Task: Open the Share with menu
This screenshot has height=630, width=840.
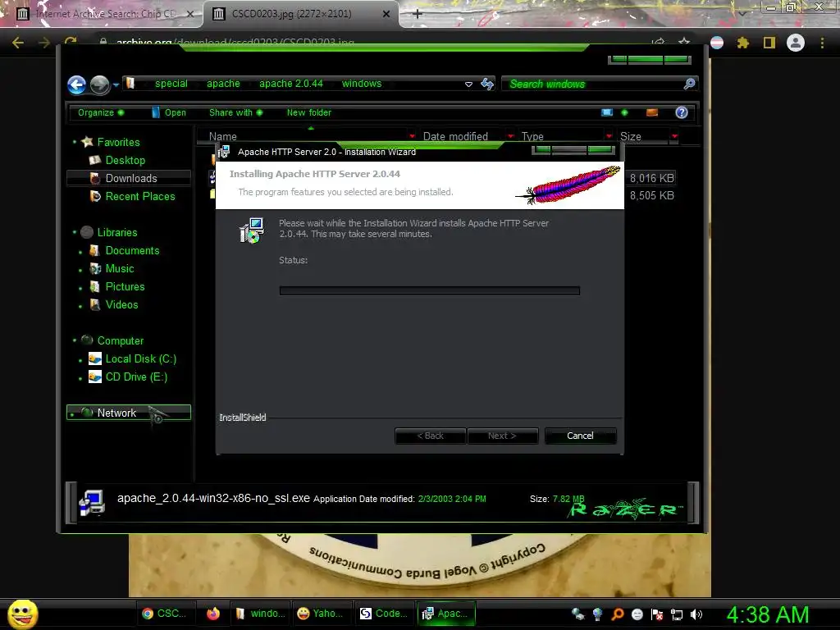Action: (235, 112)
